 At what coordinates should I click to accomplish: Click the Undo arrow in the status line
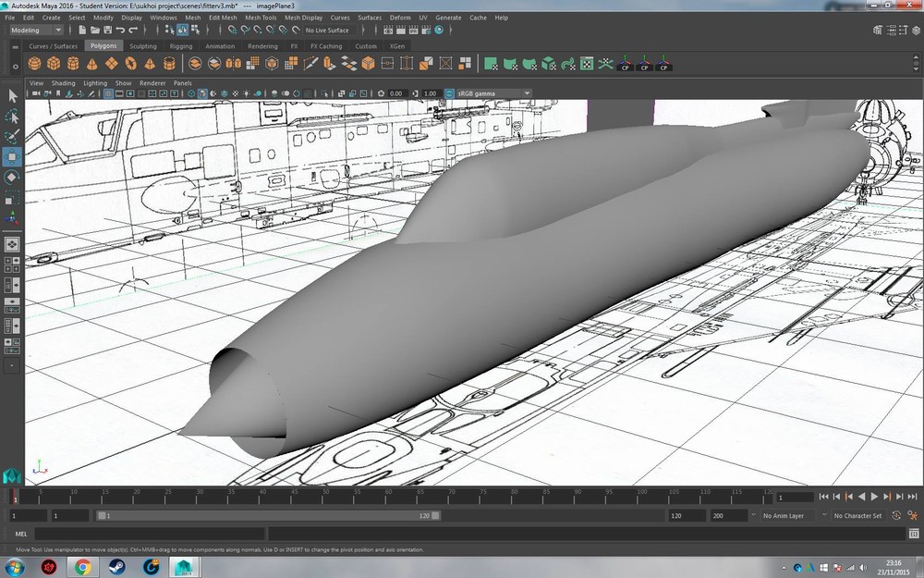point(120,30)
